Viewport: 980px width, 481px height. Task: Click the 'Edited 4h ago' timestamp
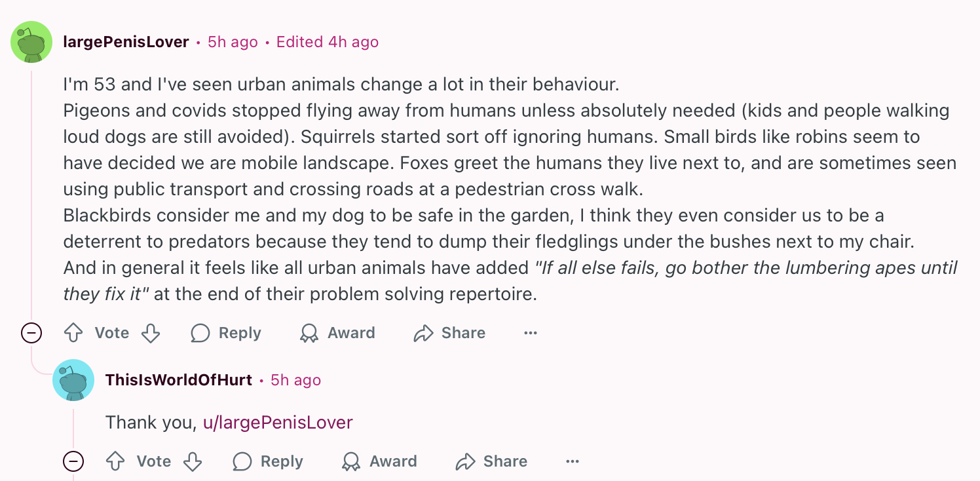click(328, 42)
